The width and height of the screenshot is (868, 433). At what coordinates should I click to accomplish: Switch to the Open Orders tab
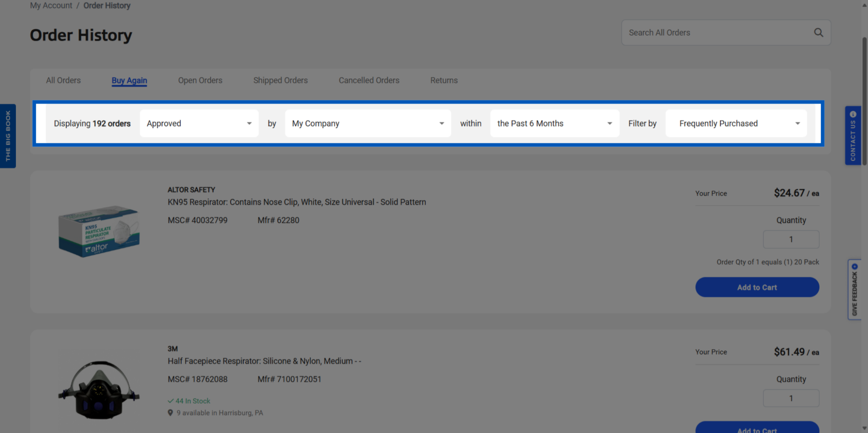coord(200,80)
